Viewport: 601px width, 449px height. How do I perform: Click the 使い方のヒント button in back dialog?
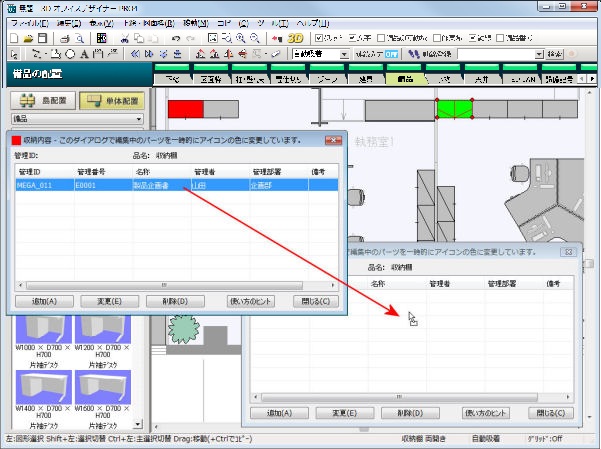[x=487, y=412]
